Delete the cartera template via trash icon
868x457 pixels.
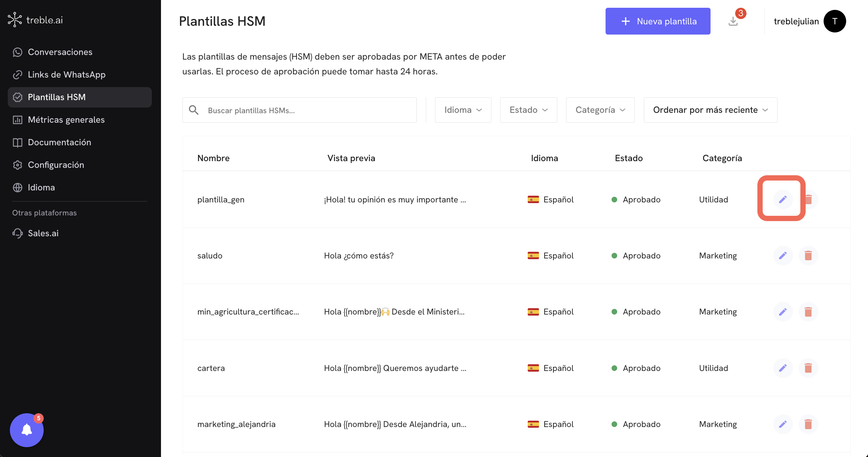[808, 368]
